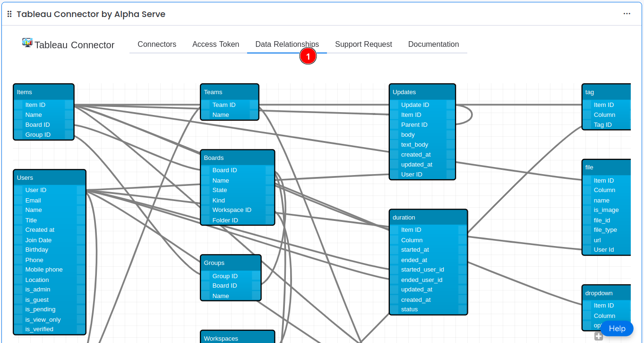The width and height of the screenshot is (644, 343).
Task: Open the Access Token tab
Action: 215,44
